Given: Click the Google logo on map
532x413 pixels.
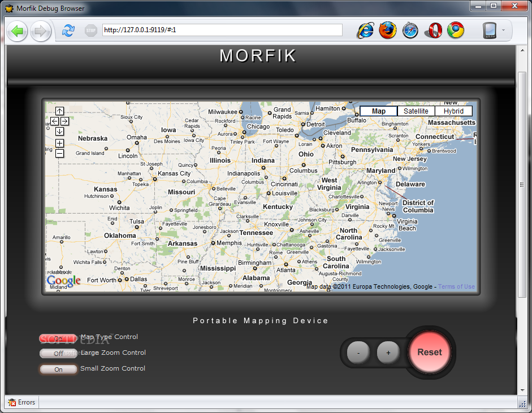Looking at the screenshot, I should point(63,281).
